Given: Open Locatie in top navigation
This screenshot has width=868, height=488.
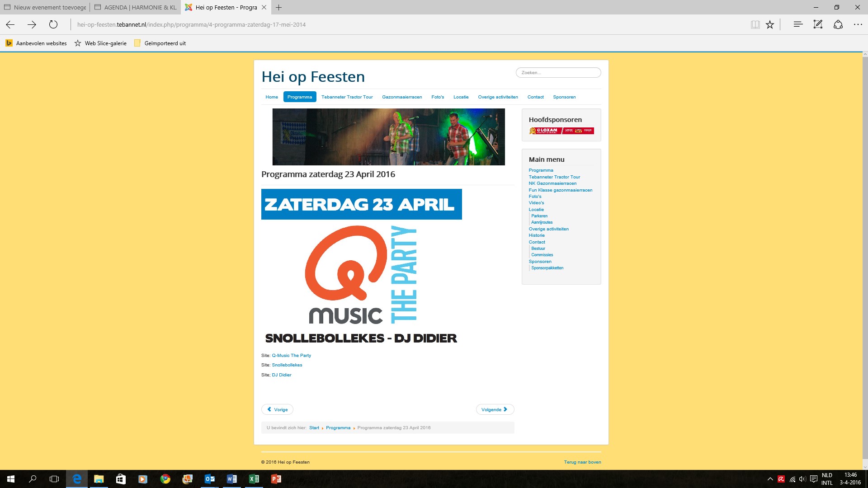Looking at the screenshot, I should [x=461, y=97].
